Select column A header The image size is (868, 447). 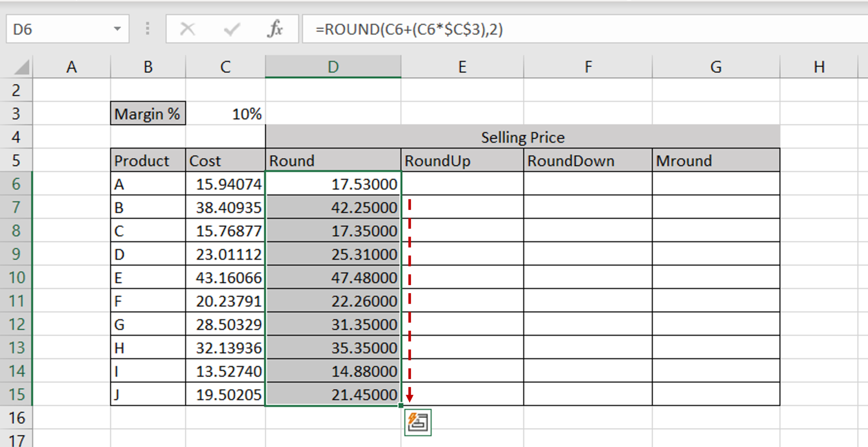click(72, 67)
